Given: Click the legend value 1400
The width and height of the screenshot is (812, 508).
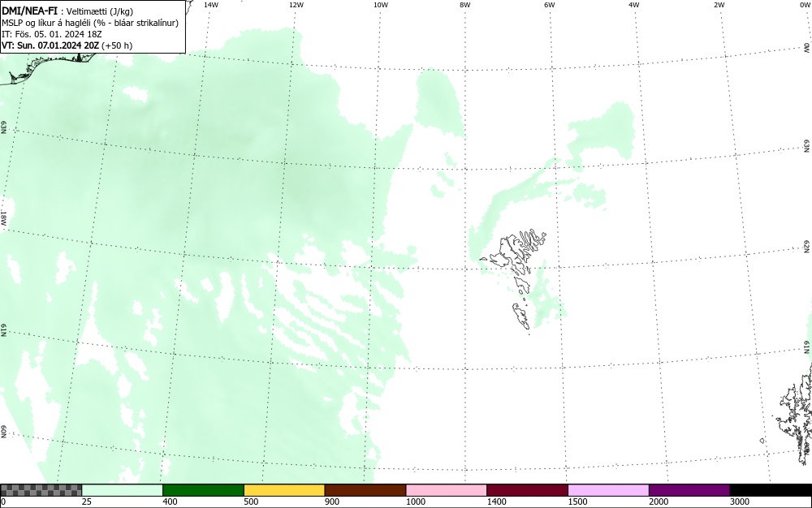Looking at the screenshot, I should click(x=497, y=502).
